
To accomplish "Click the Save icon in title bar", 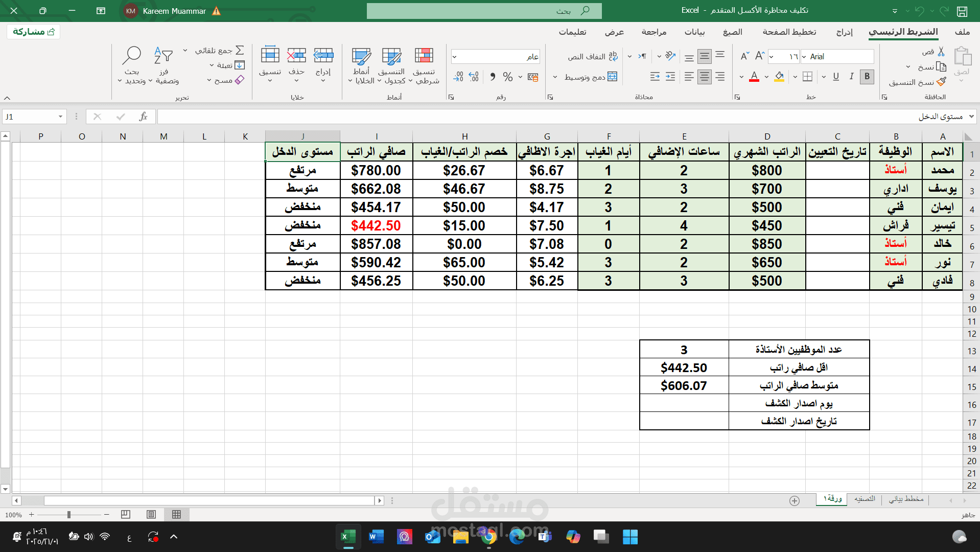I will pos(962,11).
